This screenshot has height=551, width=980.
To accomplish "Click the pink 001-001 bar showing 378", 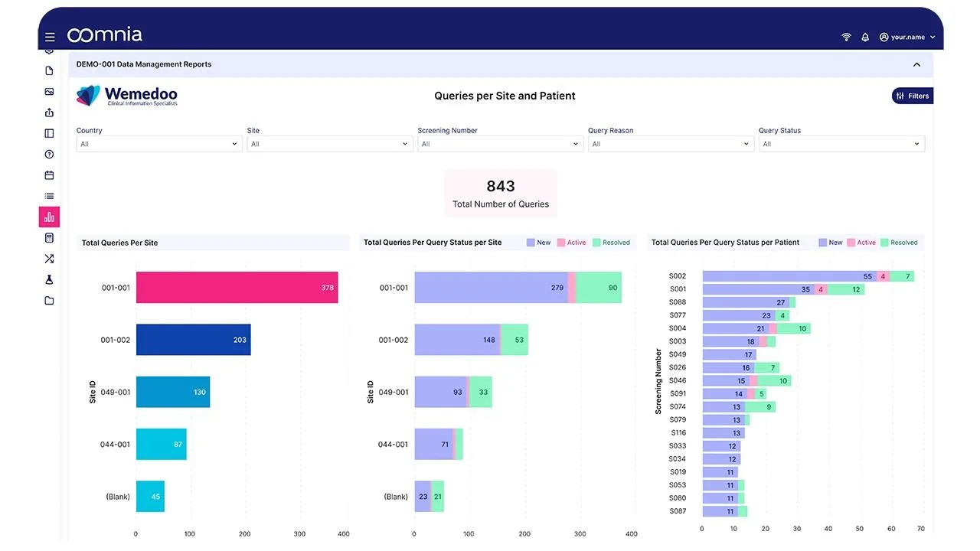I will tap(237, 288).
